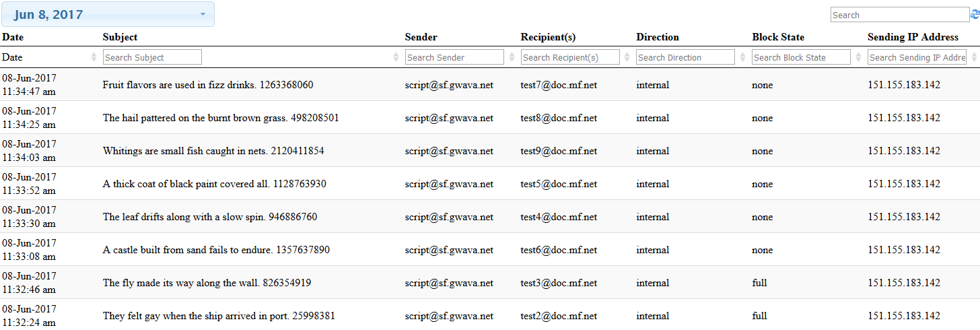Sort table using Sender column arrows

click(512, 58)
